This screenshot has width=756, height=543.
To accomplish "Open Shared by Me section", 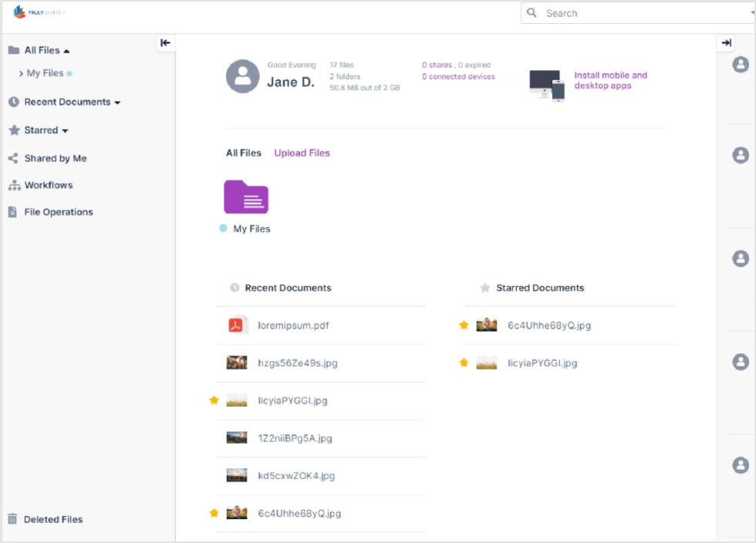I will coord(55,158).
